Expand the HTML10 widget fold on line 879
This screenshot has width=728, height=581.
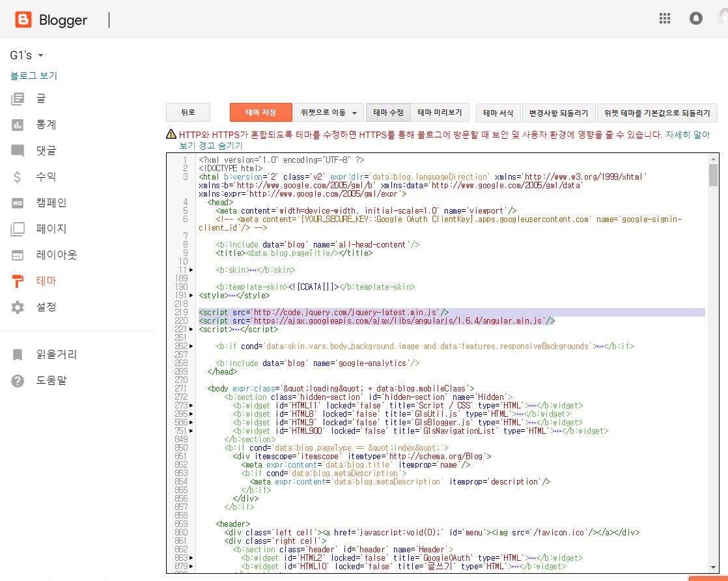click(191, 566)
